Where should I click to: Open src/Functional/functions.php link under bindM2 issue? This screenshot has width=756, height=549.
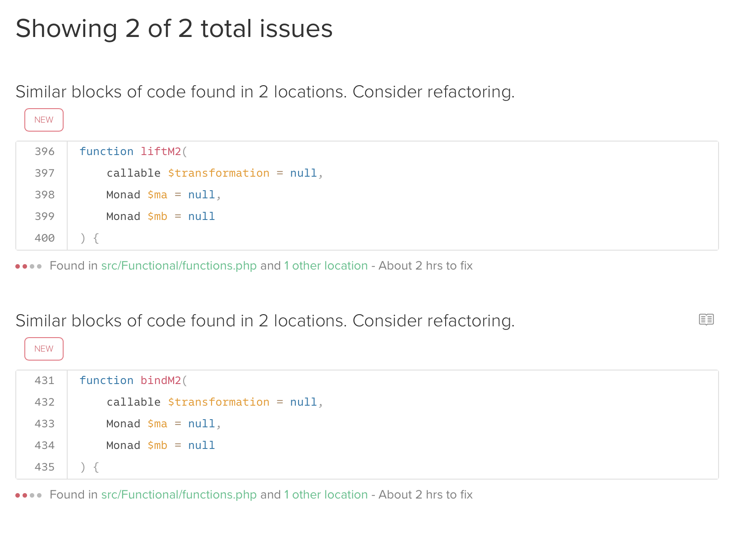[x=179, y=495]
